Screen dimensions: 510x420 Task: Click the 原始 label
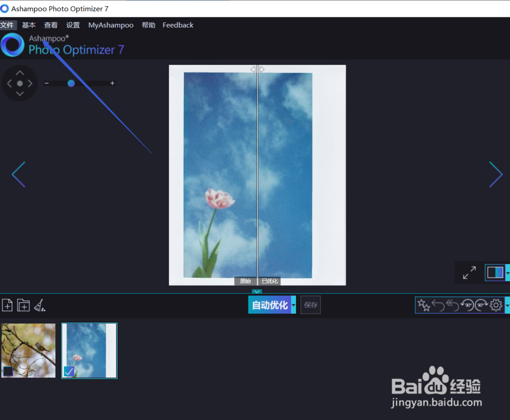[245, 281]
